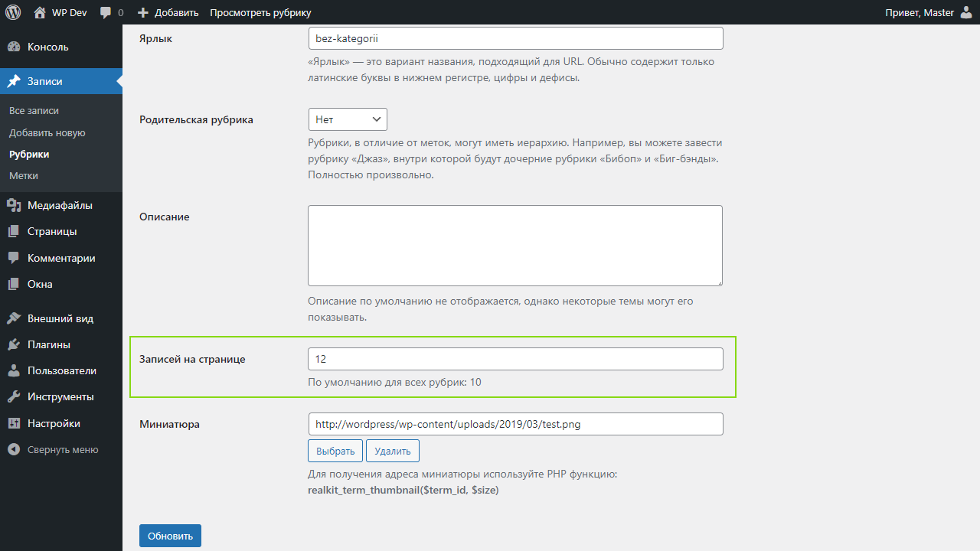Viewport: 980px width, 551px height.
Task: Go to Страницы in the sidebar
Action: pyautogui.click(x=61, y=231)
